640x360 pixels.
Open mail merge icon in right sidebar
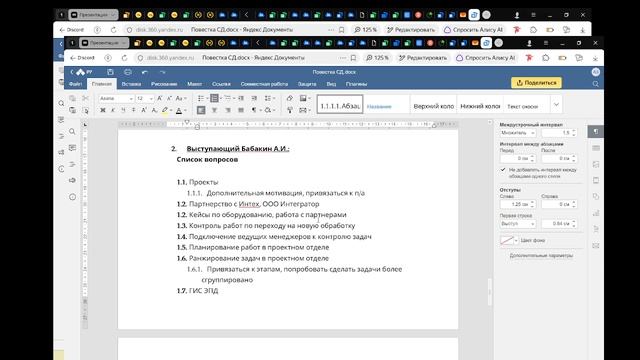596,246
